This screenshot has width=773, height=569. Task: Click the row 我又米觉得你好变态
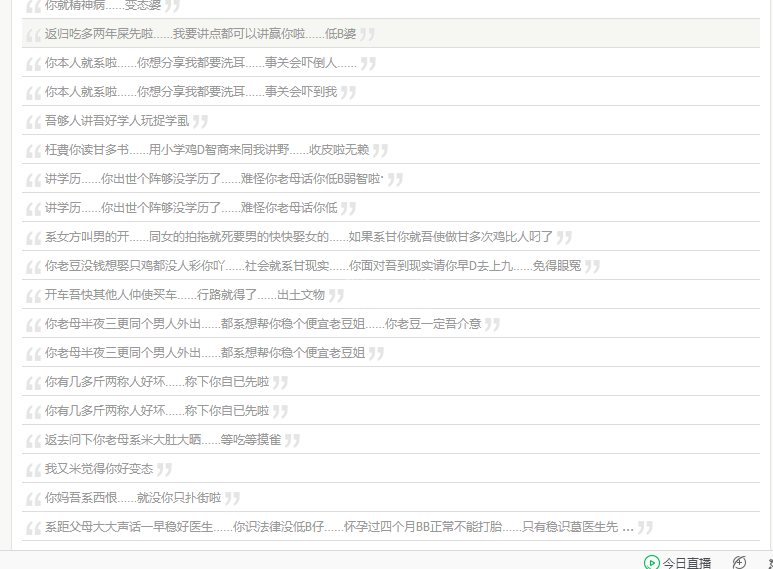point(391,469)
